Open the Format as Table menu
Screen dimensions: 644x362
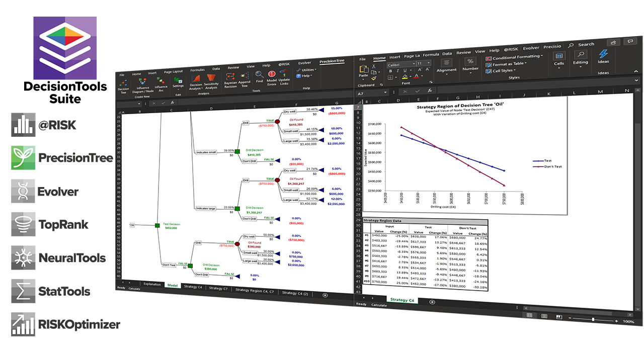pos(506,64)
